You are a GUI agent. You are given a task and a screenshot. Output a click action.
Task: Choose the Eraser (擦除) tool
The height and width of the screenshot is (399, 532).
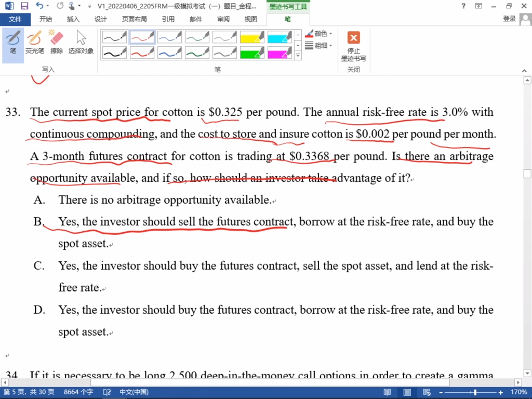56,42
